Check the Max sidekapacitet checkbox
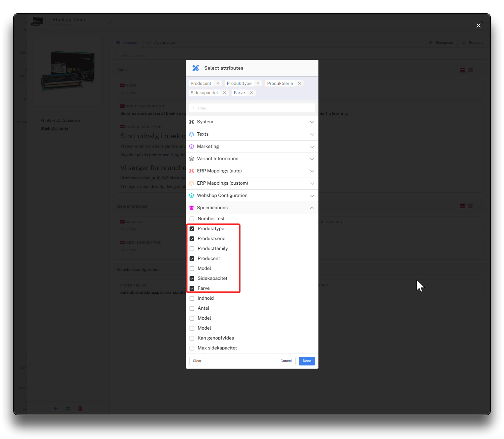This screenshot has height=439, width=504. click(192, 348)
